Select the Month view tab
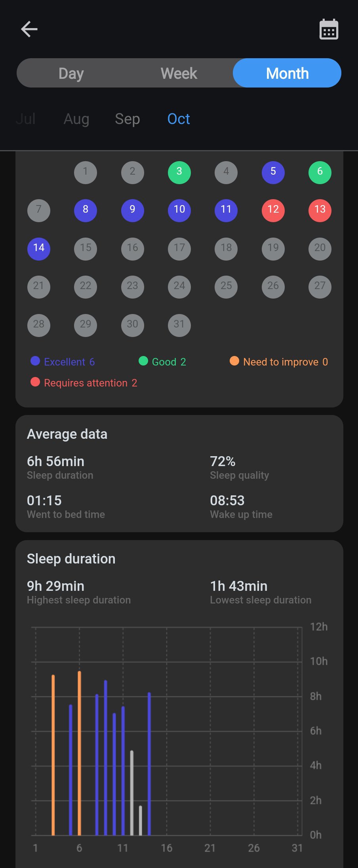 (x=287, y=73)
